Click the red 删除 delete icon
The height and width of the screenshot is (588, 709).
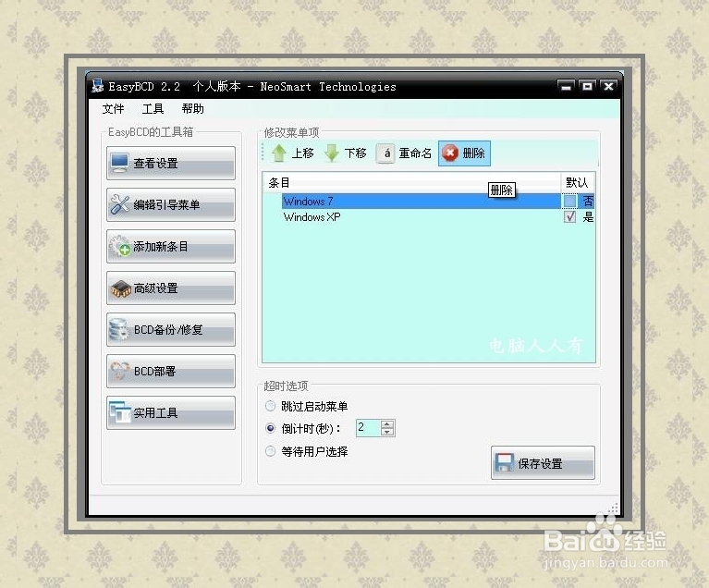coord(450,153)
